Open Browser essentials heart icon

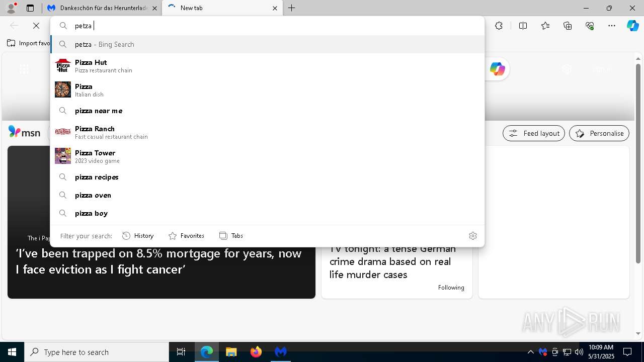[x=590, y=26]
